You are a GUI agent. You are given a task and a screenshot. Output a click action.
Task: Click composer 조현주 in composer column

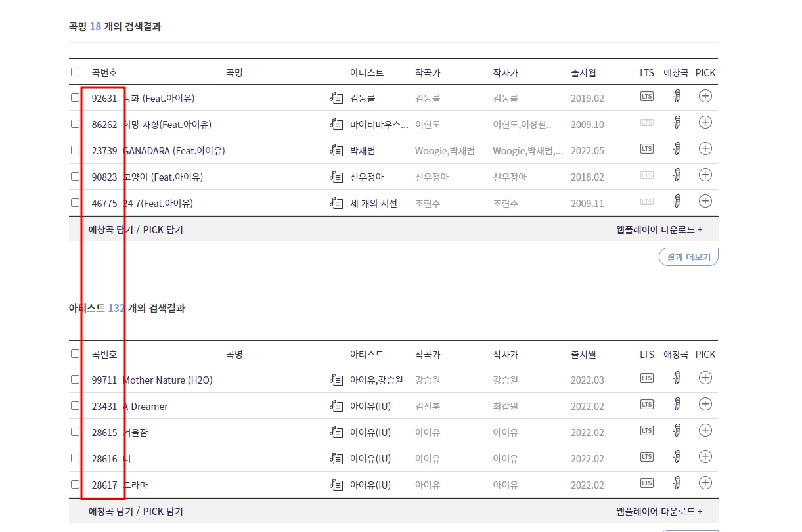coord(428,204)
